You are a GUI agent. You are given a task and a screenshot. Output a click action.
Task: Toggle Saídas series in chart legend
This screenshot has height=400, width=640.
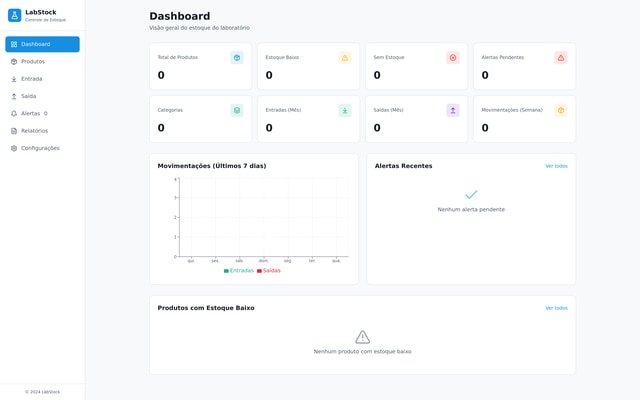point(269,271)
